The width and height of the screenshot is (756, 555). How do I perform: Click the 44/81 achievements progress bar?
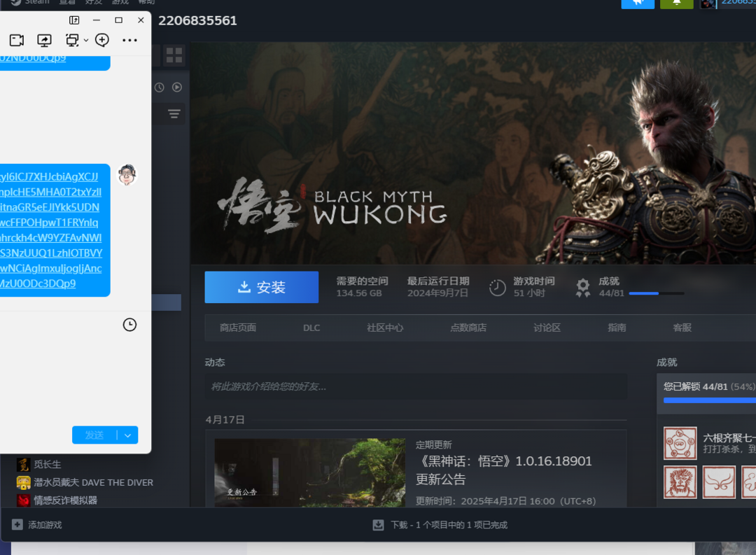(657, 293)
